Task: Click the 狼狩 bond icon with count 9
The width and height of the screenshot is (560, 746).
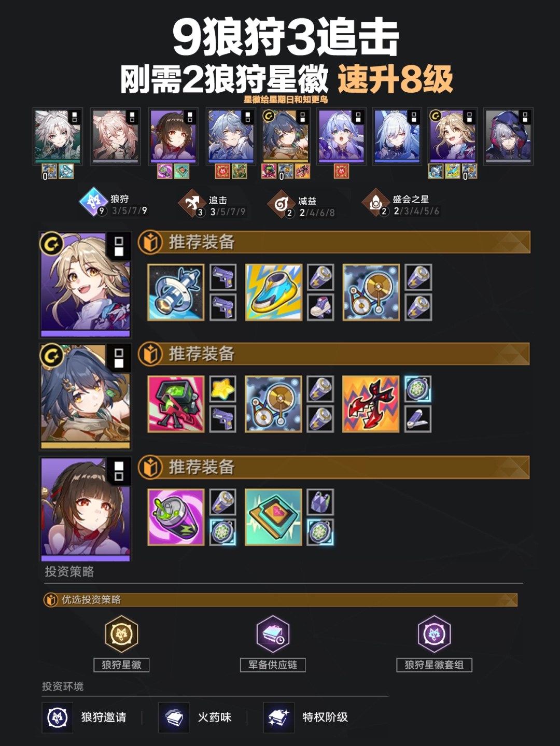Action: coord(94,202)
